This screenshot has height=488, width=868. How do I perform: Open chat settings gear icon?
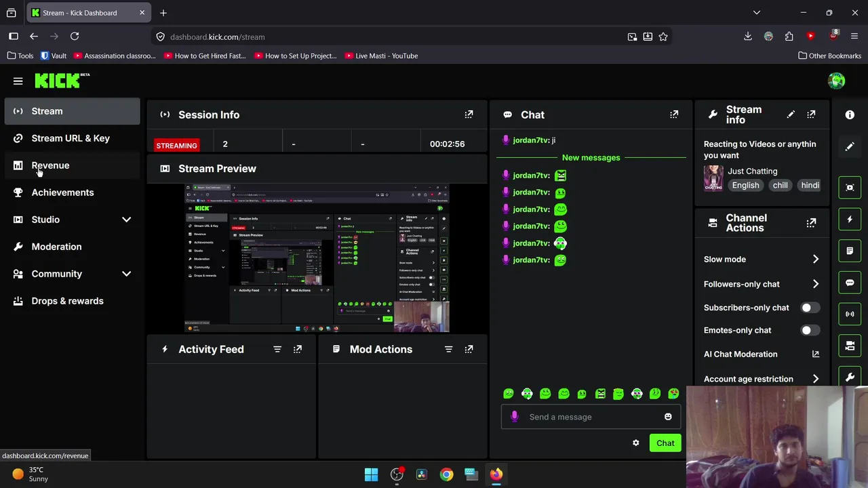coord(635,443)
